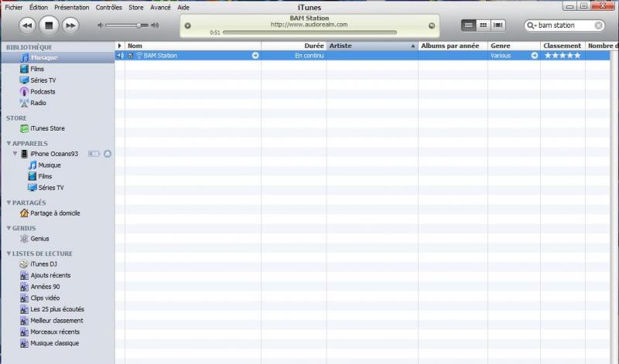Eject iPhone Oceans93
The width and height of the screenshot is (619, 364).
pos(108,154)
